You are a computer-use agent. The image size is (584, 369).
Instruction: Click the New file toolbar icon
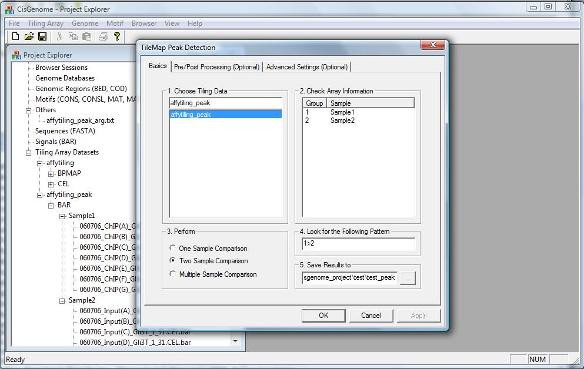click(15, 36)
